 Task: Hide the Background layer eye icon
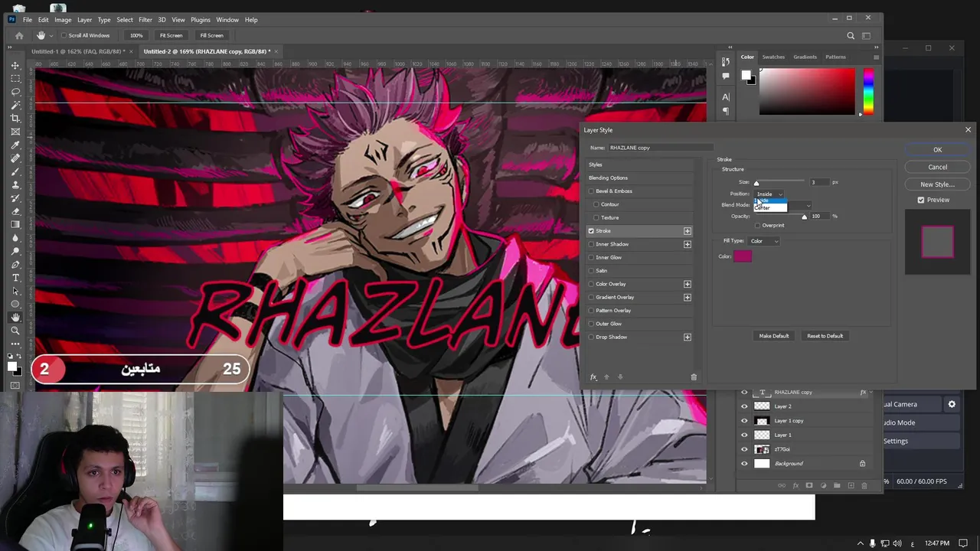tap(744, 464)
